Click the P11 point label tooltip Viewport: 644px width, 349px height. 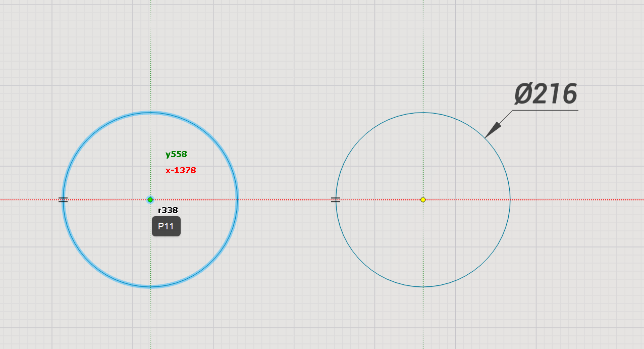coord(166,226)
